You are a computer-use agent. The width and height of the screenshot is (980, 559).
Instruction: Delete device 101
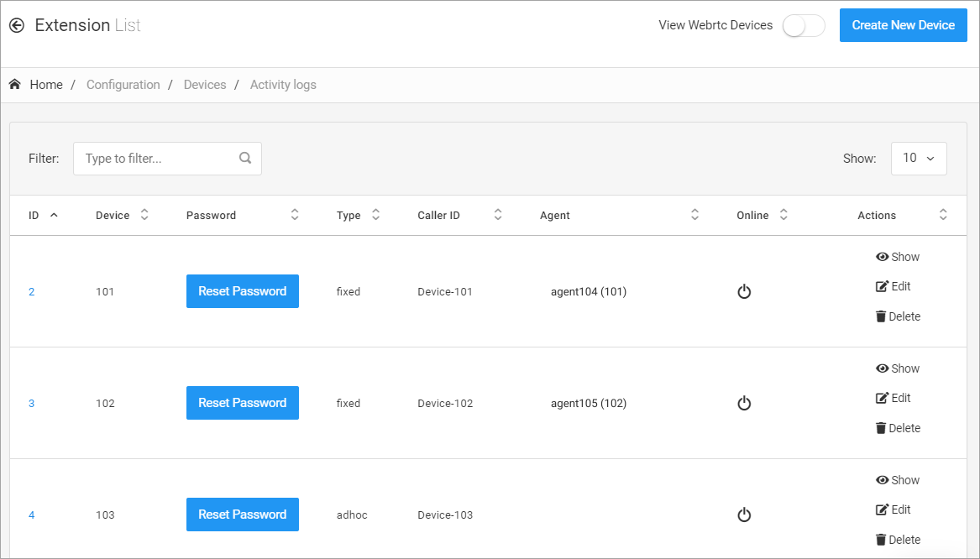[x=899, y=316]
